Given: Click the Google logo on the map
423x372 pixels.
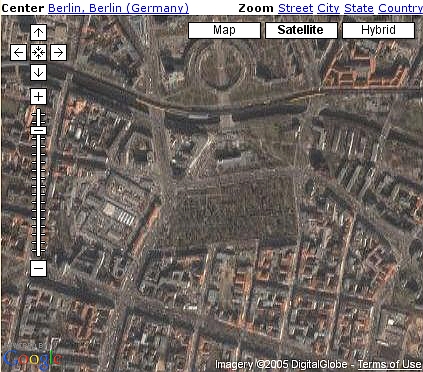Looking at the screenshot, I should [x=32, y=359].
